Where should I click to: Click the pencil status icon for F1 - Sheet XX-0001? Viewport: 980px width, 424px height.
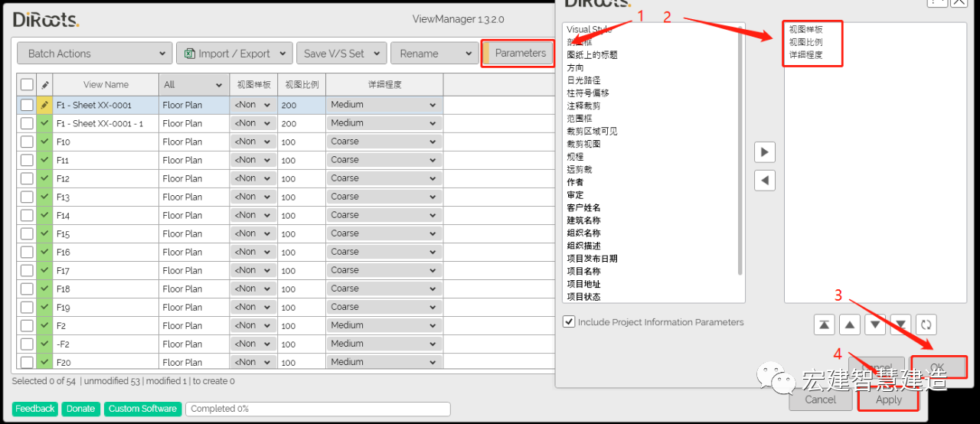click(x=44, y=105)
